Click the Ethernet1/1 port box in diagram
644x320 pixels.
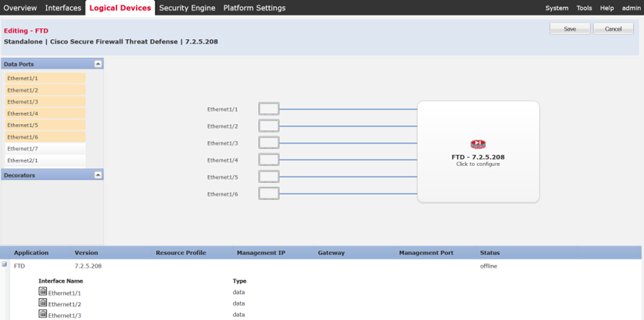coord(268,109)
